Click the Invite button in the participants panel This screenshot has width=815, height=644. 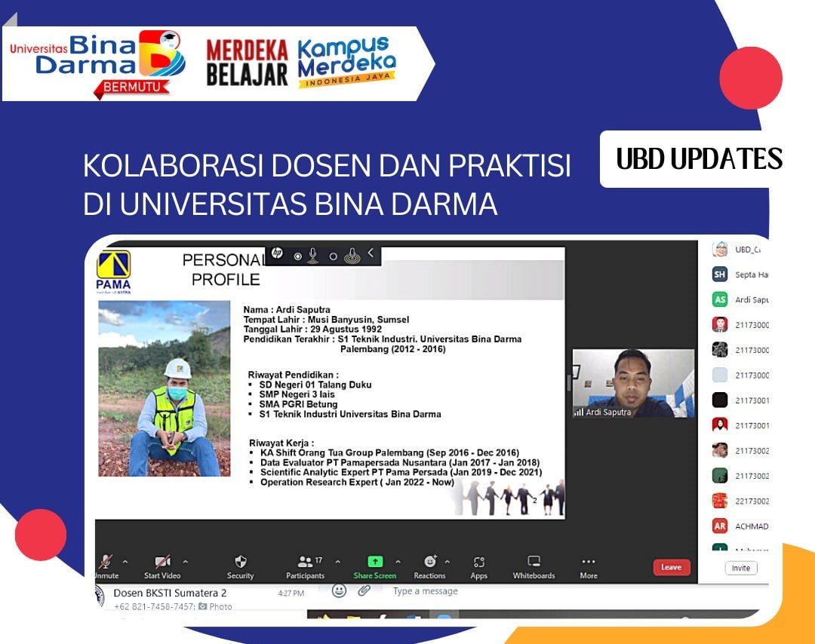pos(741,568)
